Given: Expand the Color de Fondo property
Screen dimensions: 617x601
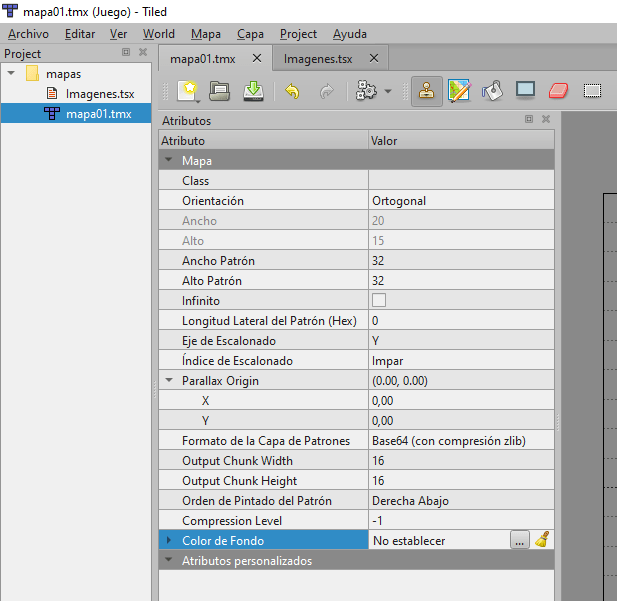Looking at the screenshot, I should (167, 541).
